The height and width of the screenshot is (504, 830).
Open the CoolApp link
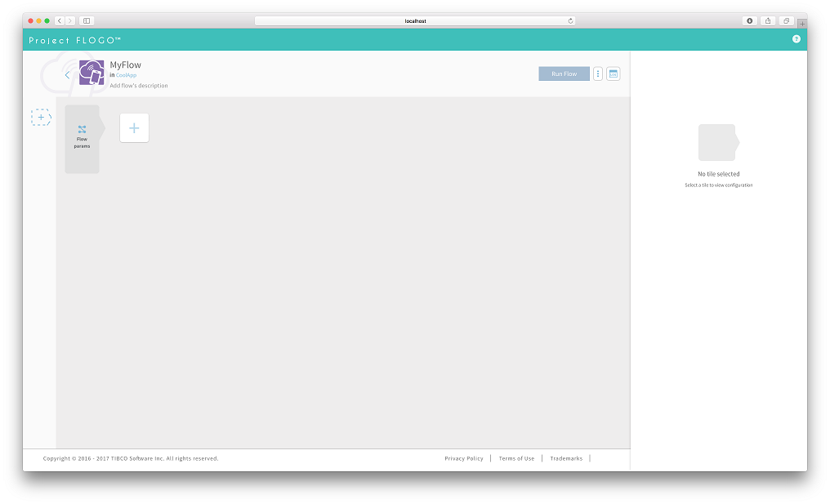(x=126, y=75)
